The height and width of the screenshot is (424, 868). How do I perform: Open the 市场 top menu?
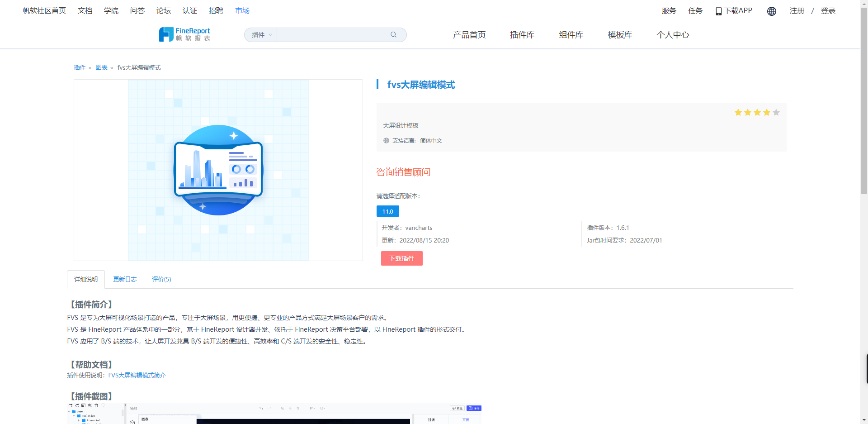pyautogui.click(x=242, y=11)
